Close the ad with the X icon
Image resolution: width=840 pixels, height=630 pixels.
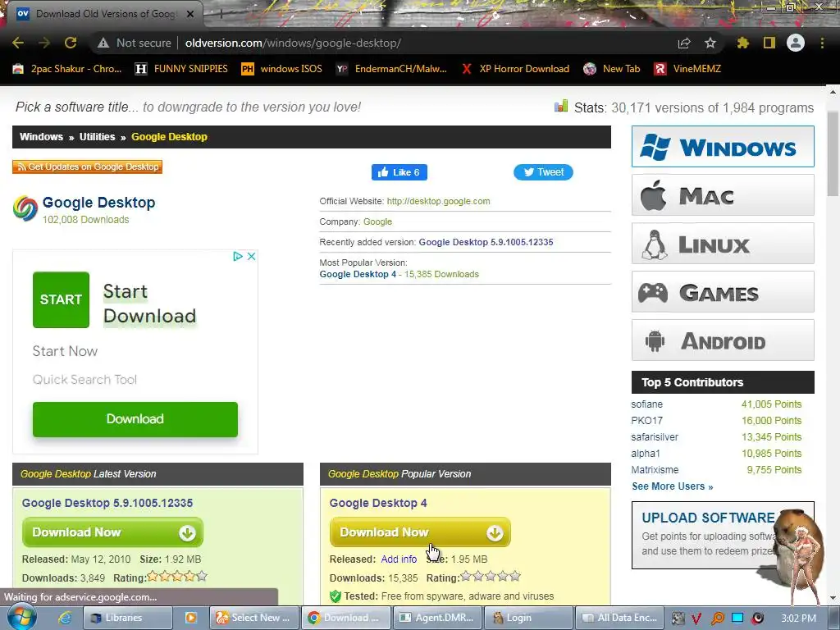point(251,256)
